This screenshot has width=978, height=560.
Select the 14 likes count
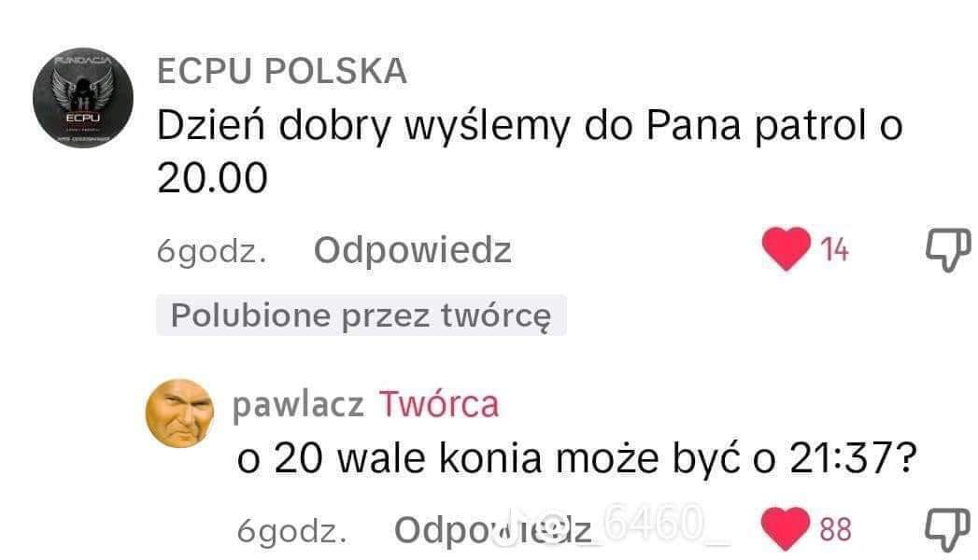[834, 250]
